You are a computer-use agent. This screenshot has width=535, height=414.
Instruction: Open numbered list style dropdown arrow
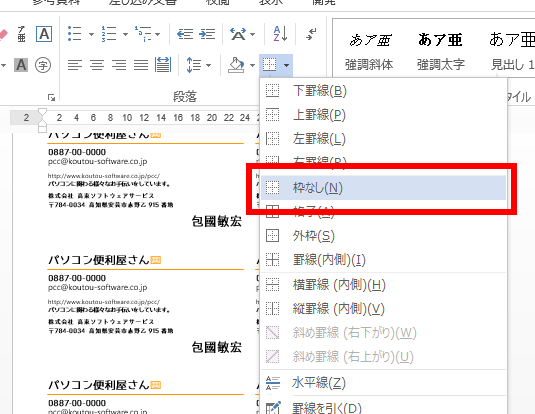click(125, 34)
